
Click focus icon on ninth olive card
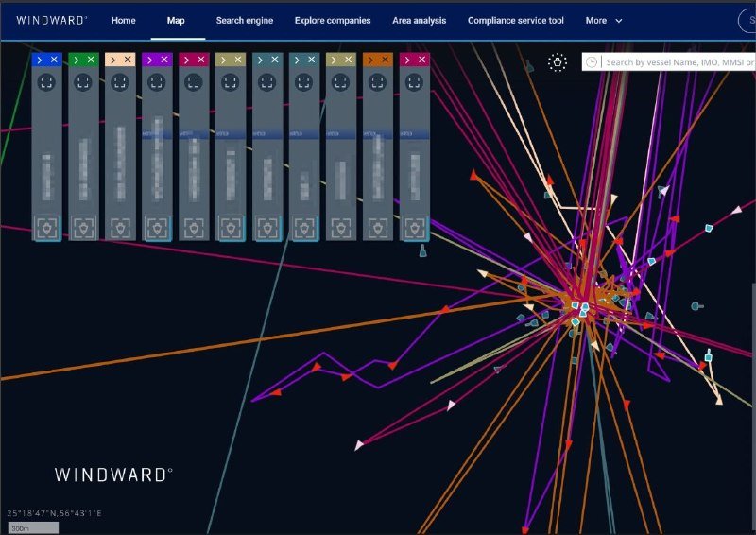(341, 82)
